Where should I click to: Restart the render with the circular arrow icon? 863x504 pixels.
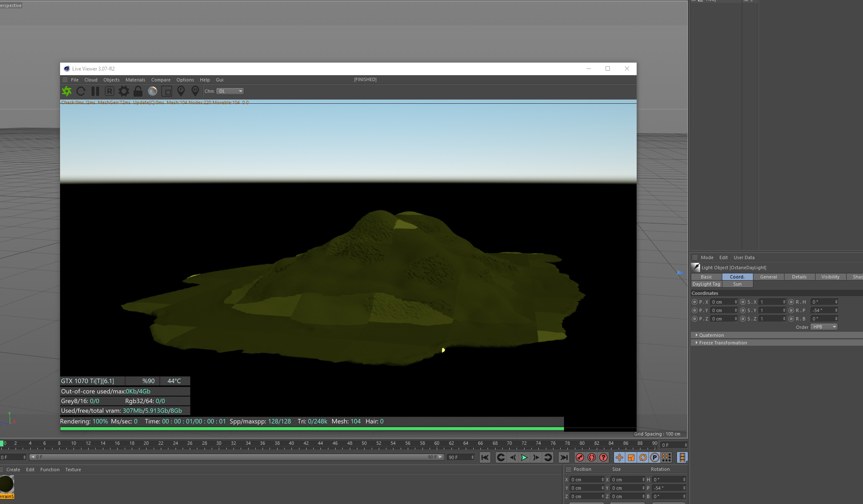tap(81, 91)
